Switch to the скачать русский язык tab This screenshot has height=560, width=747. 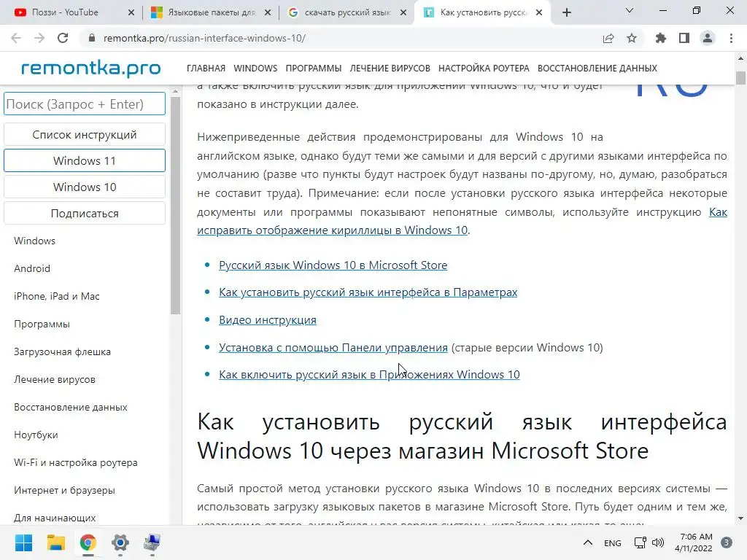345,12
